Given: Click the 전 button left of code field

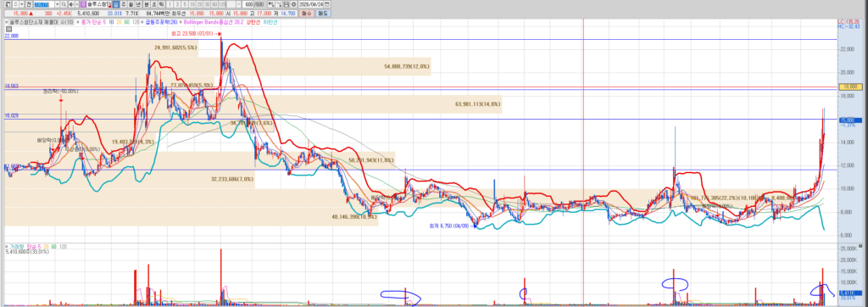Looking at the screenshot, I should (29, 4).
